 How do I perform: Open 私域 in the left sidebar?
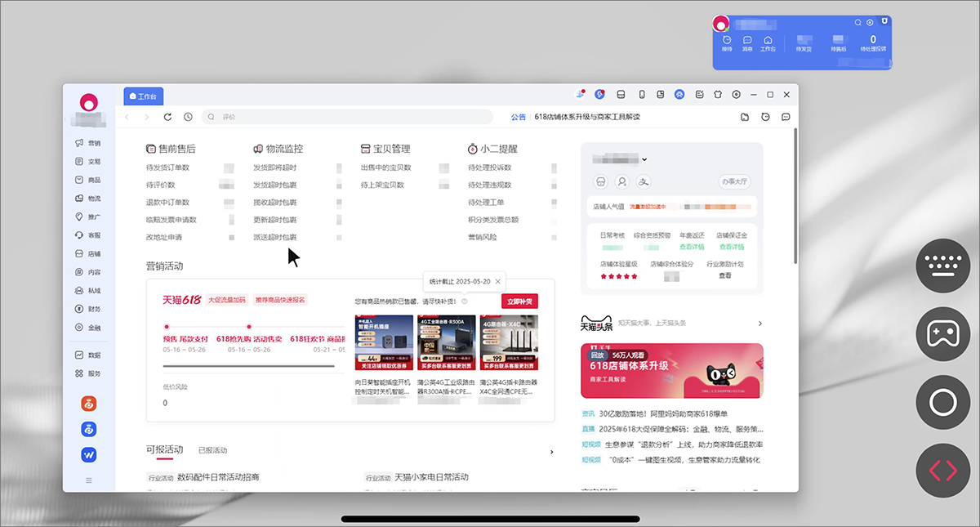(x=88, y=291)
